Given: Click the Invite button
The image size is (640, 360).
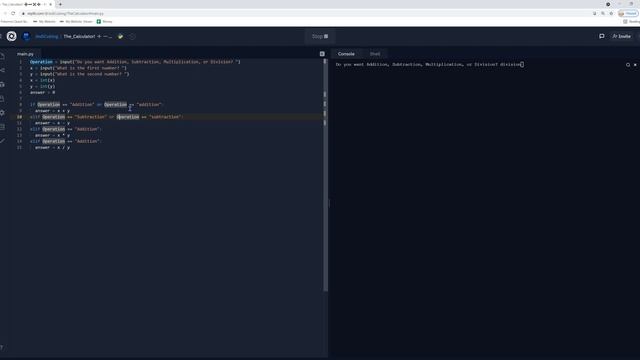Looking at the screenshot, I should 622,36.
